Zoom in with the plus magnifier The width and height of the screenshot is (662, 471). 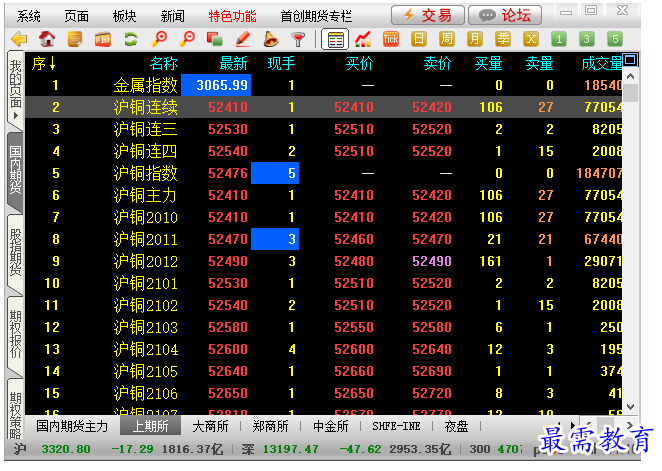coord(159,39)
